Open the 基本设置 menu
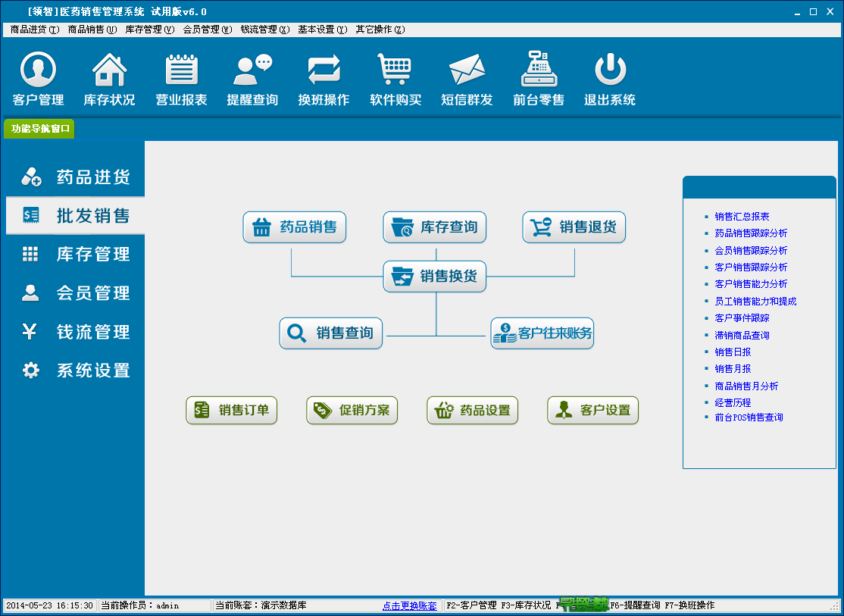The height and width of the screenshot is (616, 844). click(322, 30)
